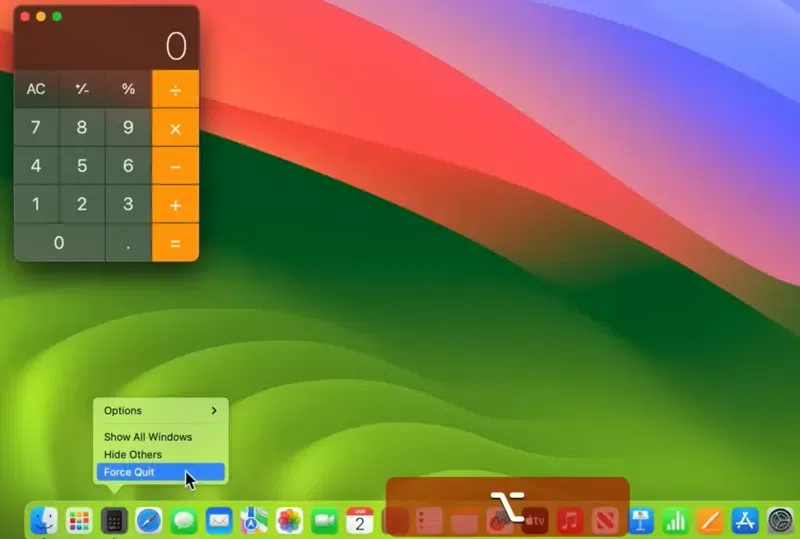Tap the 2 key on Calculator
Viewport: 800px width, 539px height.
(82, 204)
